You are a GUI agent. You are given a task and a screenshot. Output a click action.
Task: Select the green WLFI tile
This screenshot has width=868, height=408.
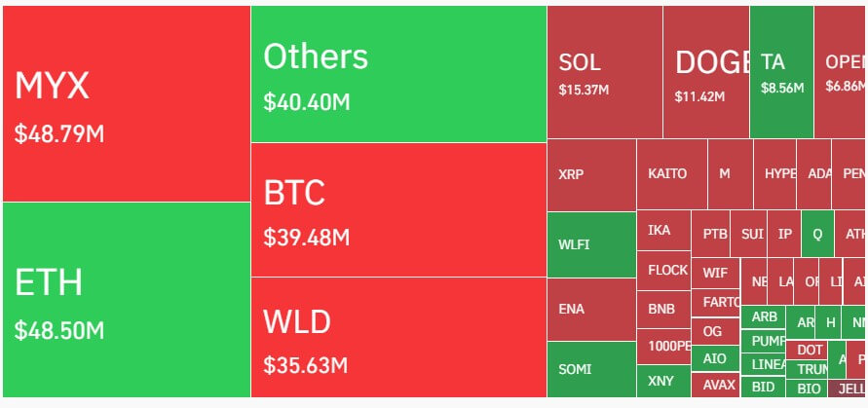[591, 244]
